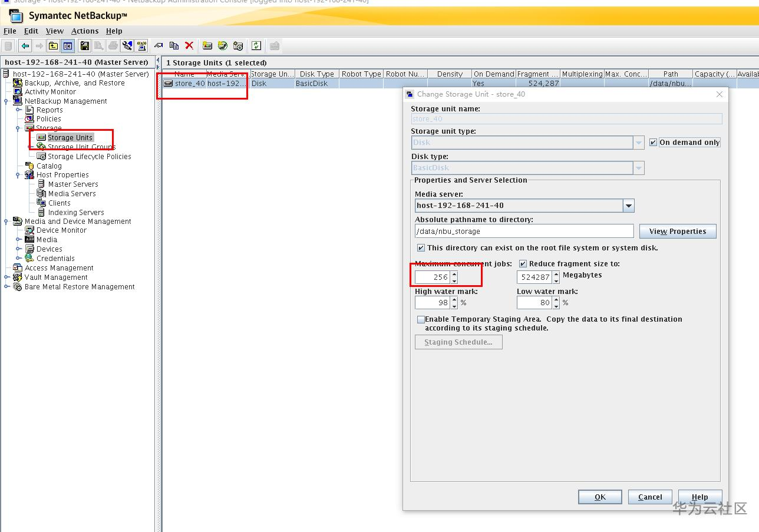Expand the Reports tree node
The height and width of the screenshot is (532, 759).
point(18,110)
